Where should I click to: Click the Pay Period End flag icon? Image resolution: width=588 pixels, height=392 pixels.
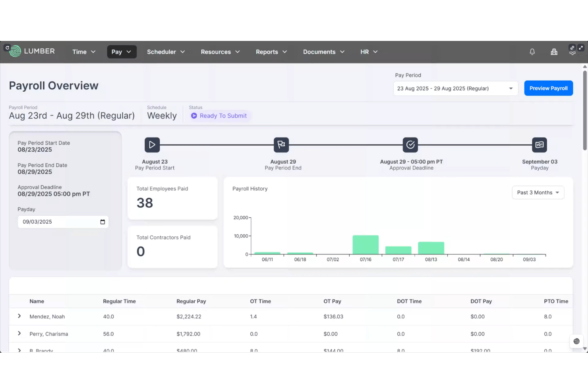(281, 145)
